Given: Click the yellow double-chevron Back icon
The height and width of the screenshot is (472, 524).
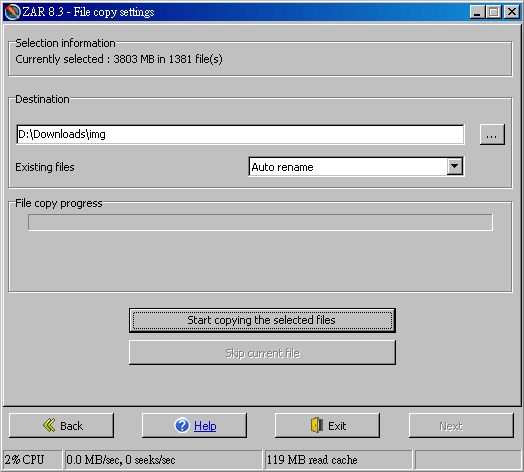Looking at the screenshot, I should [49, 425].
